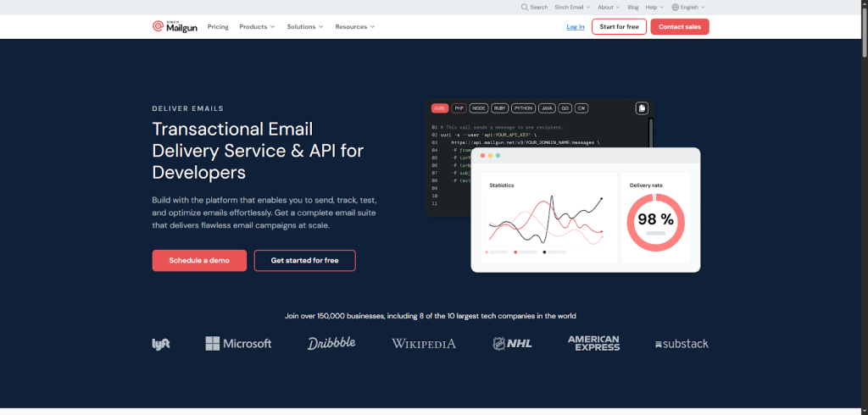The height and width of the screenshot is (415, 868).
Task: Select the cURL code tab
Action: [439, 108]
